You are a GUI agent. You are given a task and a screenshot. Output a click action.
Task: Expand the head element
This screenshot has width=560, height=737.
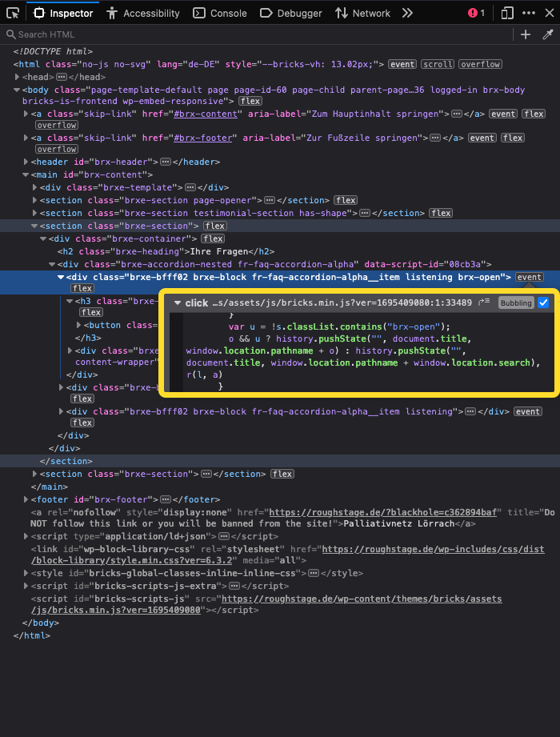click(18, 77)
